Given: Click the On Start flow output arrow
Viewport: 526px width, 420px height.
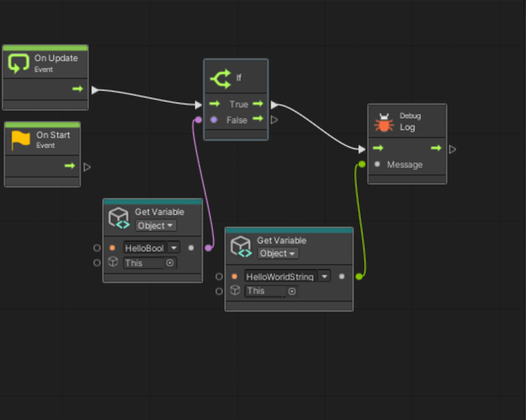Looking at the screenshot, I should (x=70, y=166).
